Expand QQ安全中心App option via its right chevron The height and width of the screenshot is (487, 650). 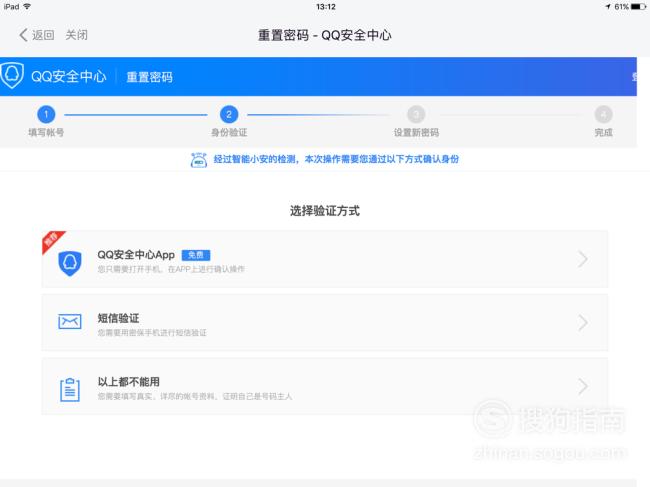pyautogui.click(x=583, y=259)
